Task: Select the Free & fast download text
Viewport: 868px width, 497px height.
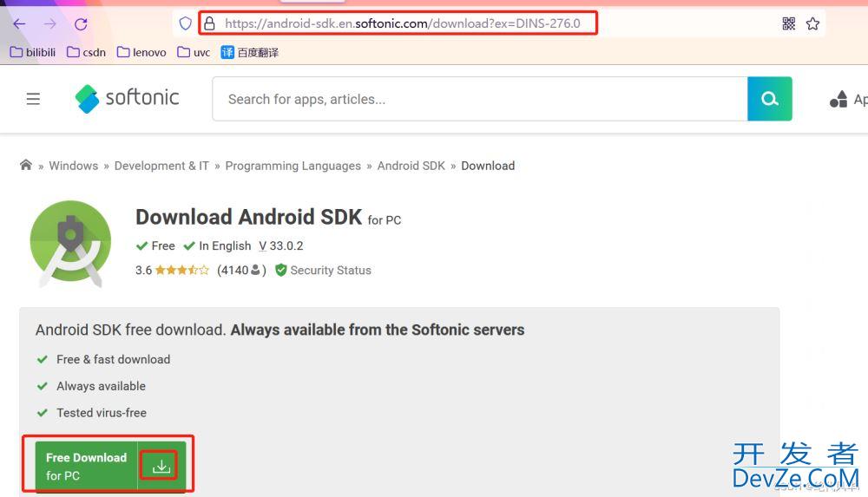Action: coord(114,359)
